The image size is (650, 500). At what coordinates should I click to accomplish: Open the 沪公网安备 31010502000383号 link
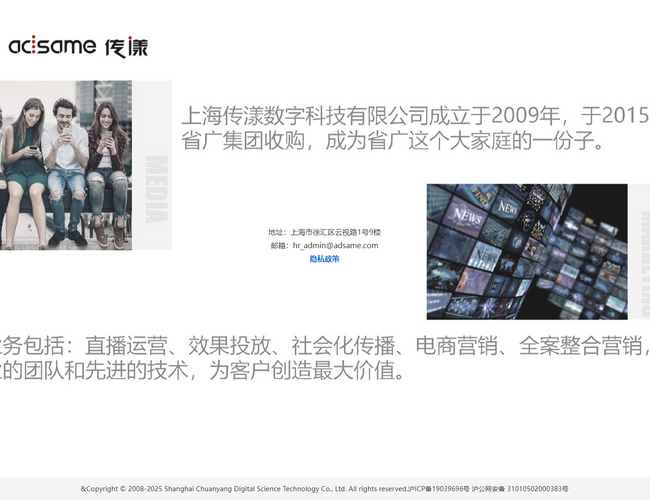[x=520, y=489]
